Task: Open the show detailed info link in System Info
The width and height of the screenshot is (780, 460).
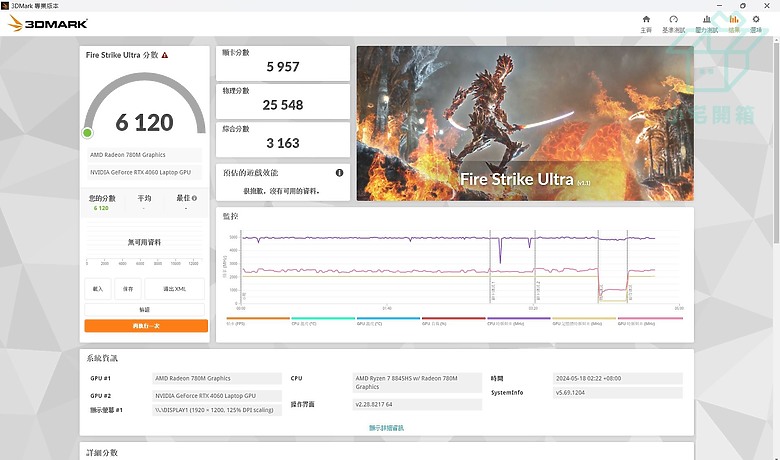Action: click(x=387, y=428)
